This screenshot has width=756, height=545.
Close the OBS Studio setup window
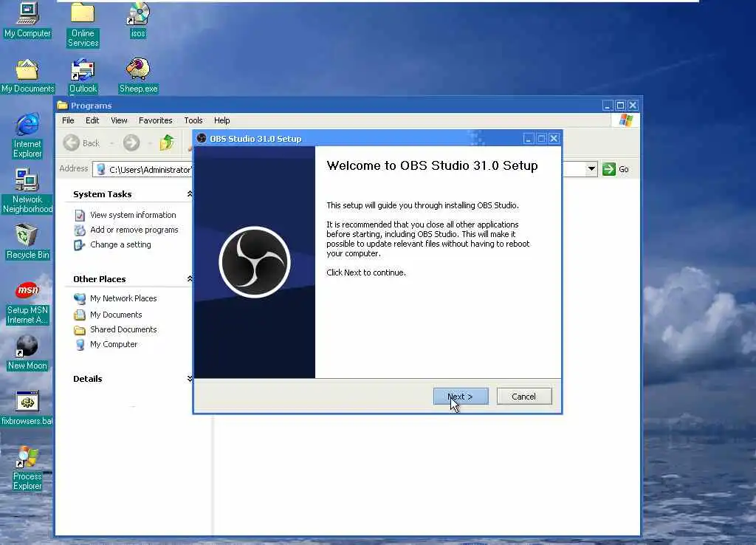tap(554, 139)
